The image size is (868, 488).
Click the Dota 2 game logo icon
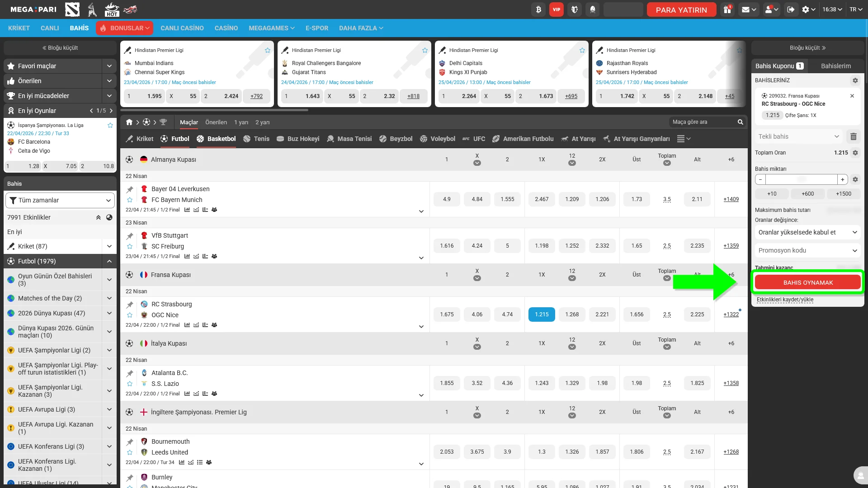[x=72, y=9]
